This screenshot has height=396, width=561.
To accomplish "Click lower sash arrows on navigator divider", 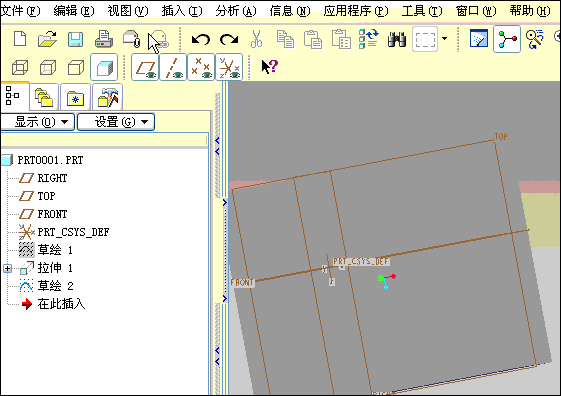I will (x=217, y=356).
